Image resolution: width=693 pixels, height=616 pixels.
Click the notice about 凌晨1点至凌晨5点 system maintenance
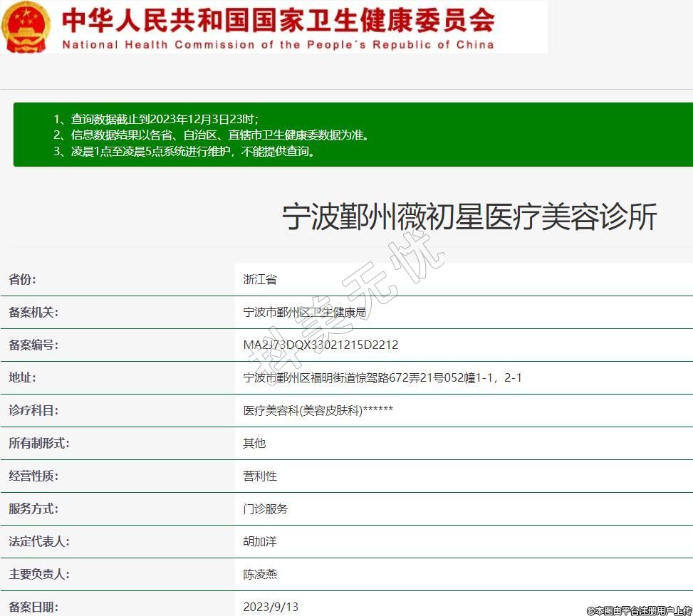click(184, 151)
